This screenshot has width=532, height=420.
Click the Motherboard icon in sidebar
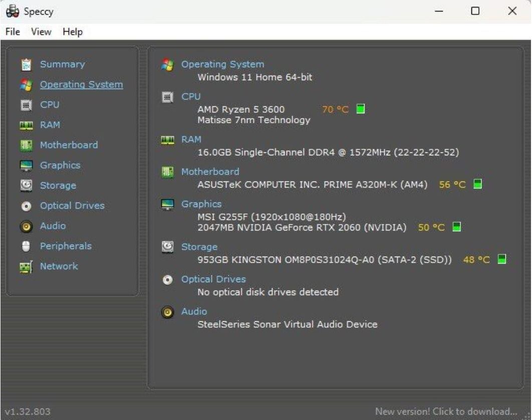[x=26, y=146]
